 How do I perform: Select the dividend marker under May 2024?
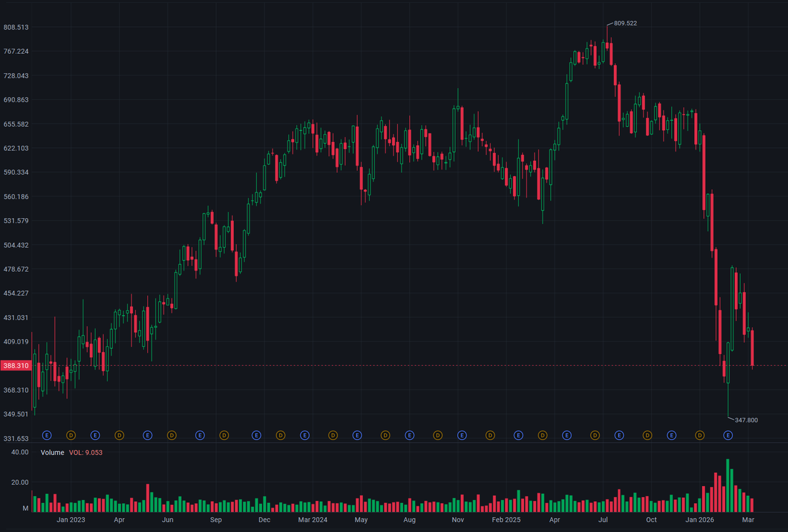[384, 435]
